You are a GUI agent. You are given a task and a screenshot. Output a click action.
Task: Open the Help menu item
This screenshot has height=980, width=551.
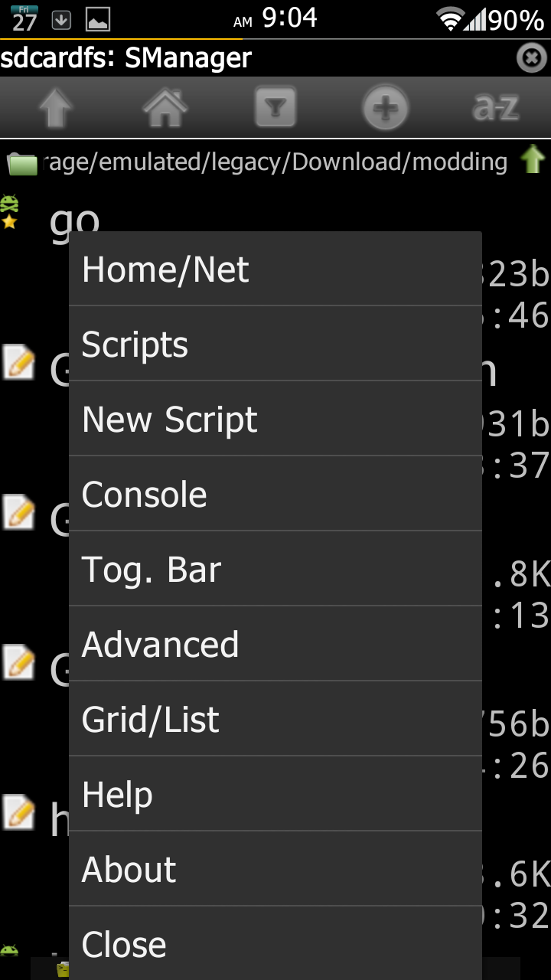pos(275,795)
